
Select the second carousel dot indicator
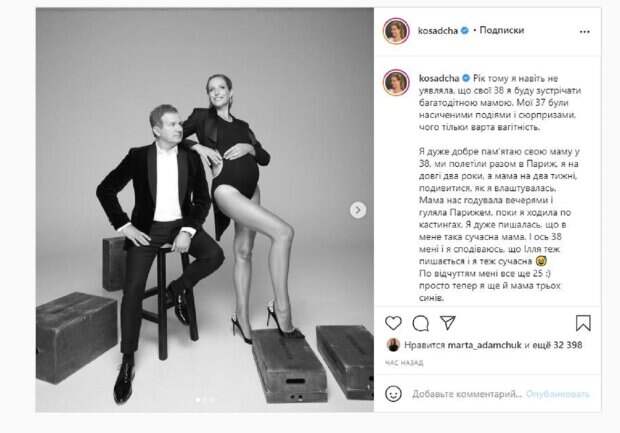[x=205, y=400]
